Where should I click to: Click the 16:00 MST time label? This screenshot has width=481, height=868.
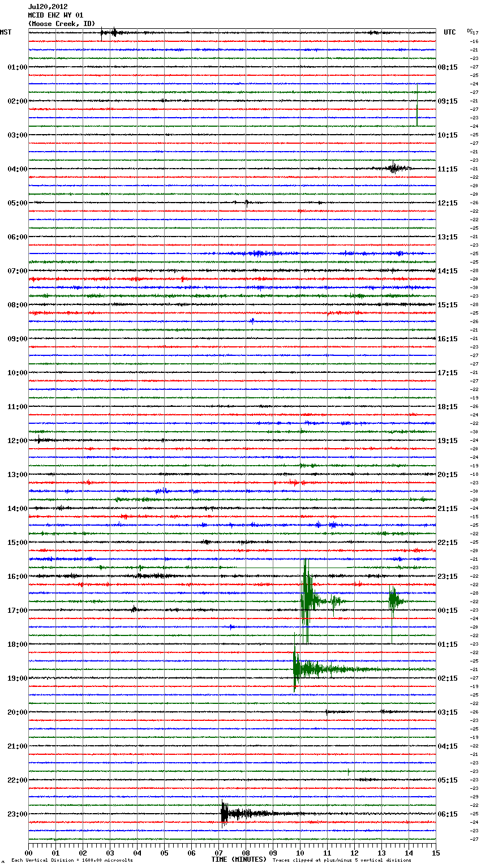[x=17, y=577]
